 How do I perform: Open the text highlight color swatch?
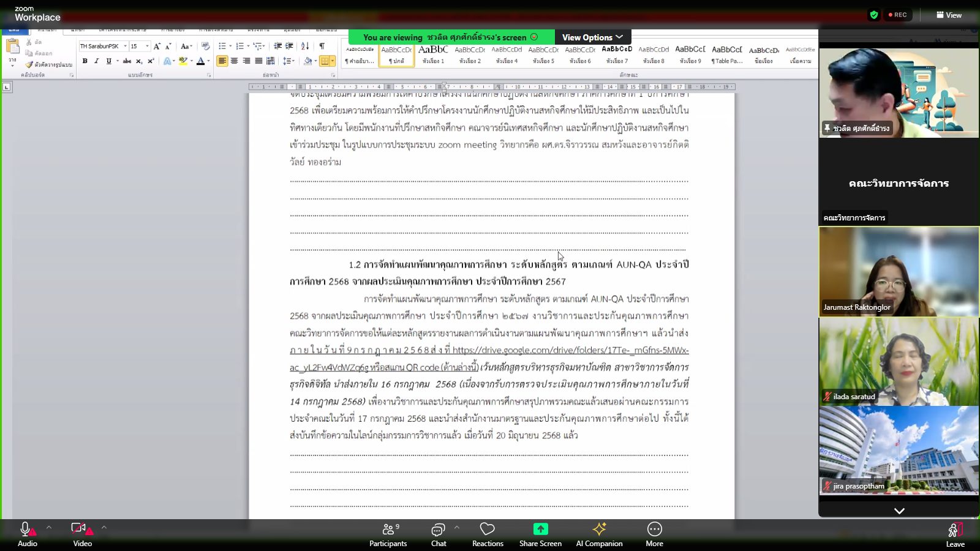click(x=182, y=61)
